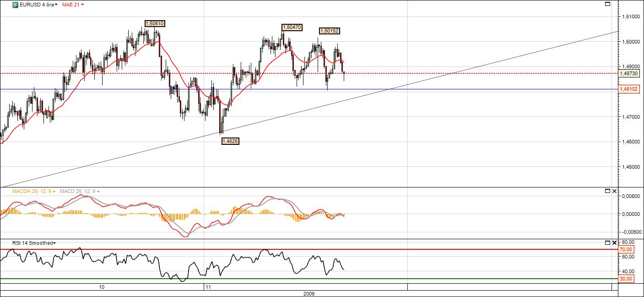Close the RSI indicator panel
The height and width of the screenshot is (297, 644).
[x=614, y=242]
